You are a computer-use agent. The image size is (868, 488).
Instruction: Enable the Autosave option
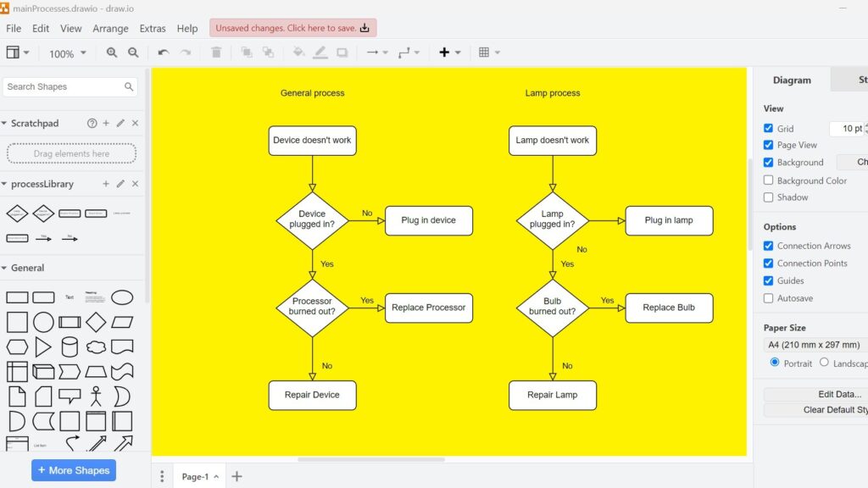coord(770,298)
